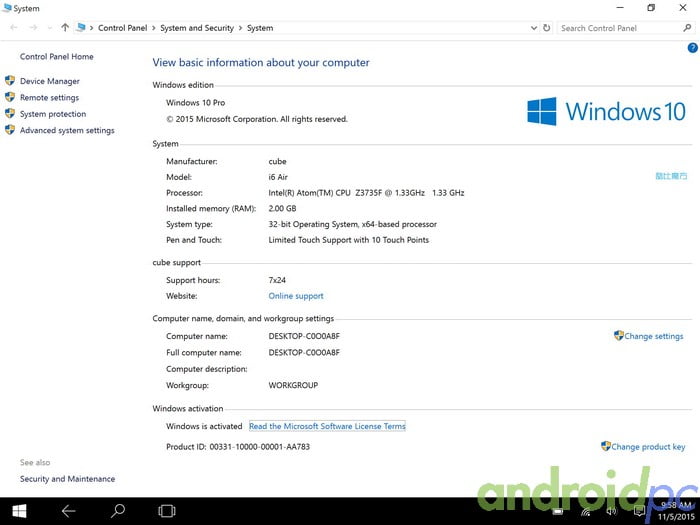Read the Microsoft Software License Terms
Screen dimensions: 700x525
point(327,426)
